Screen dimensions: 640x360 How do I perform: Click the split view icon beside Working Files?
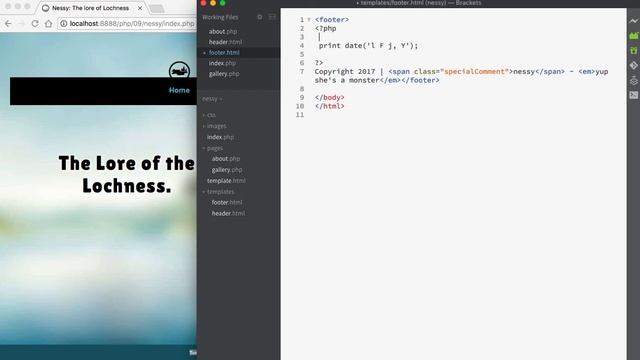point(272,17)
